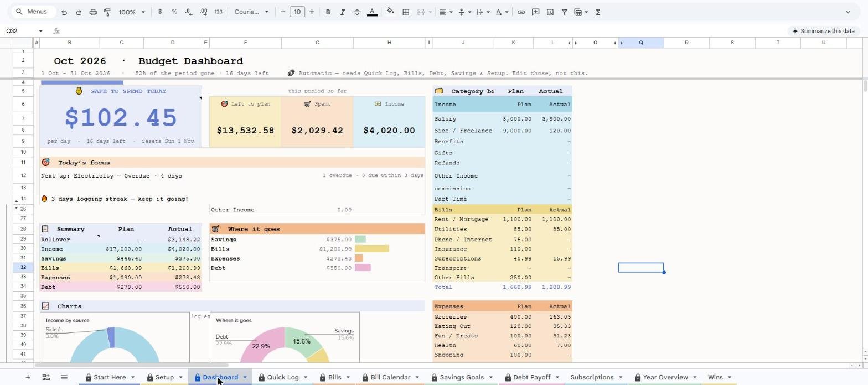Increase decimal places

[x=203, y=12]
